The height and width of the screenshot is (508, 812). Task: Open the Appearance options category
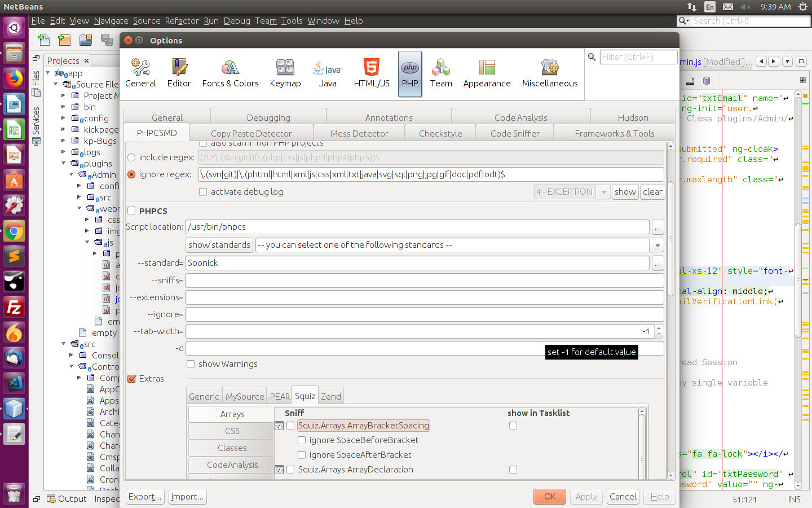click(x=487, y=74)
